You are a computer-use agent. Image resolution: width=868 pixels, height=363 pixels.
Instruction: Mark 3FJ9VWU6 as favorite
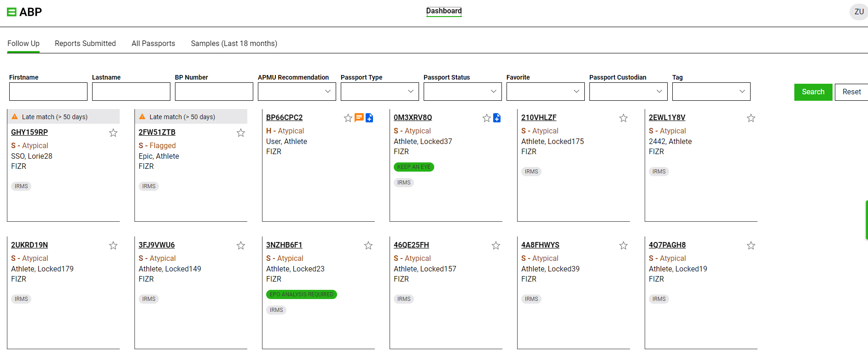tap(241, 246)
